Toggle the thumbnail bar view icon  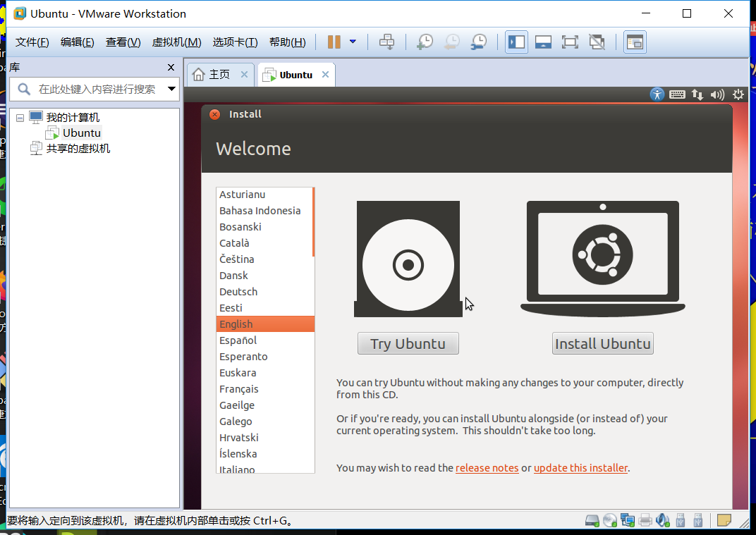point(543,42)
